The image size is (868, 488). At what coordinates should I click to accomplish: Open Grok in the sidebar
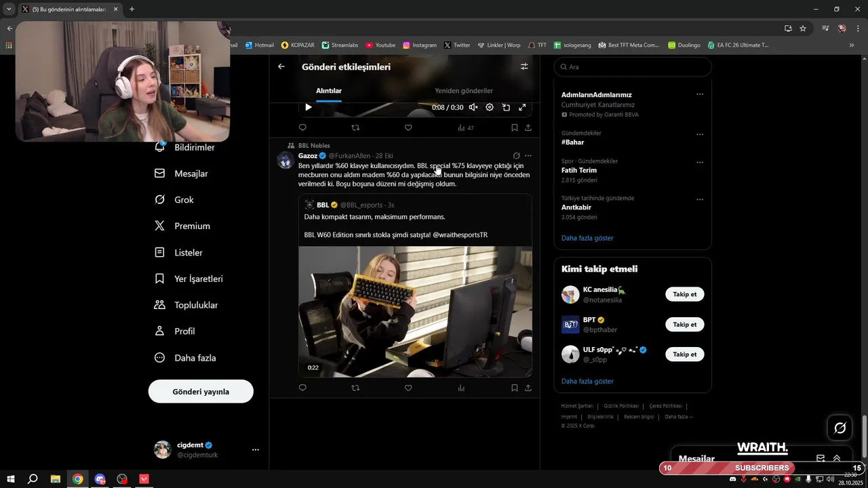174,200
